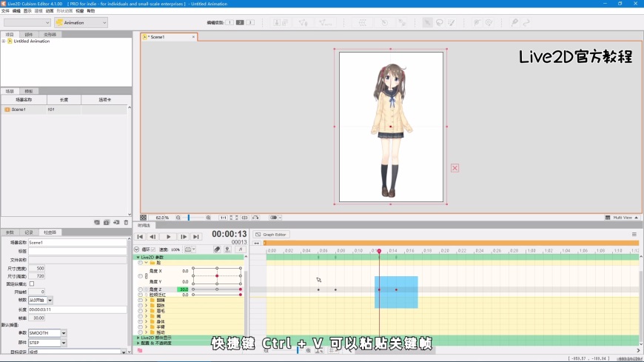The height and width of the screenshot is (362, 644).
Task: Toggle the 固定纵横比 checkbox in inspector
Action: (32, 284)
